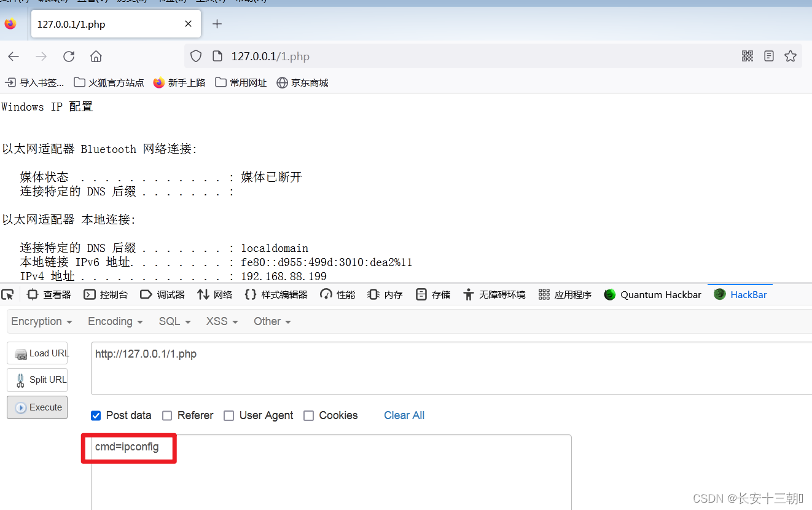Expand the Encoding dropdown menu
The image size is (812, 510).
[115, 321]
